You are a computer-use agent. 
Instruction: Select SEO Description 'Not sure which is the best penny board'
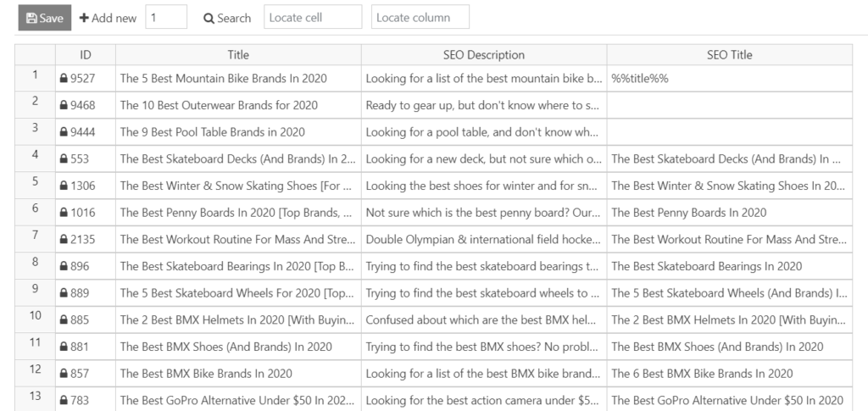[x=484, y=213]
